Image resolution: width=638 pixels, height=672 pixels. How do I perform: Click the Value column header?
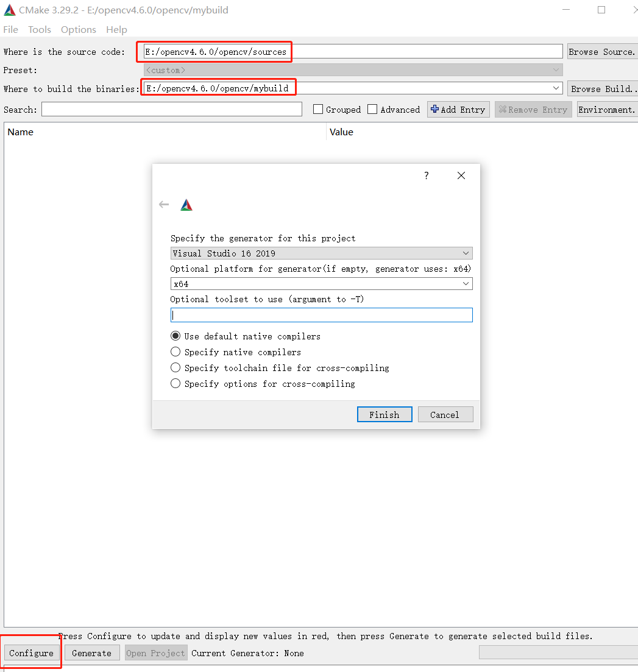341,132
